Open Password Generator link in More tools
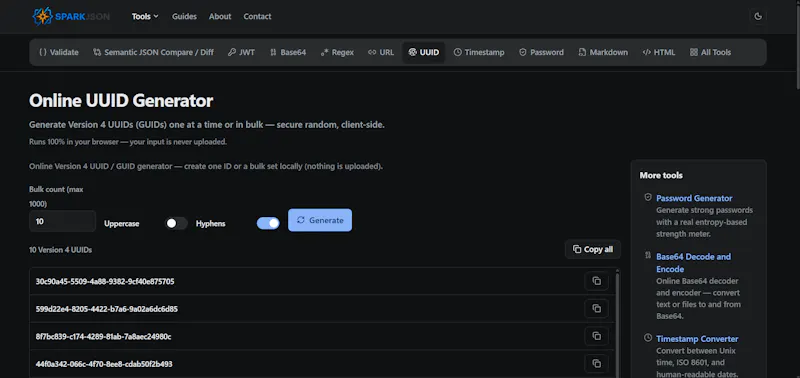800x378 pixels. 694,198
